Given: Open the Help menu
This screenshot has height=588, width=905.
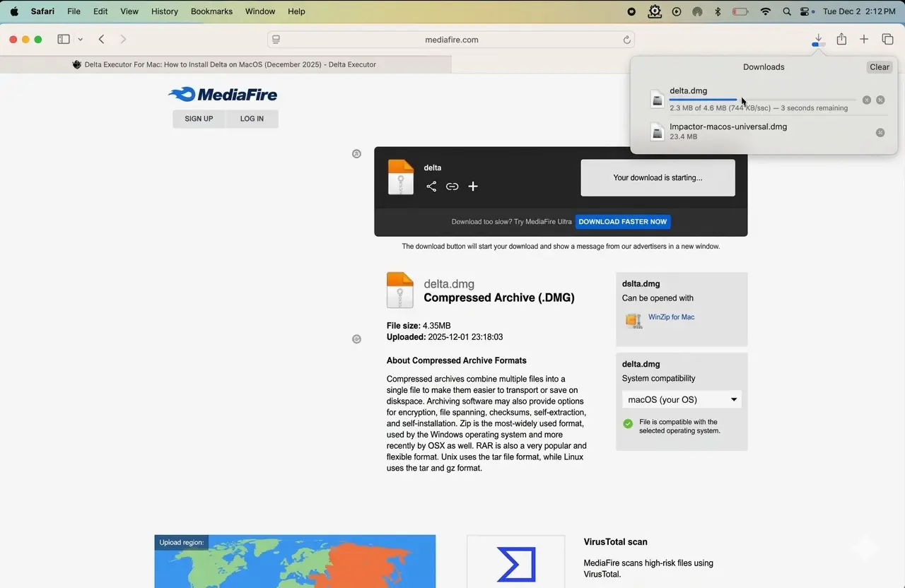Looking at the screenshot, I should [297, 11].
